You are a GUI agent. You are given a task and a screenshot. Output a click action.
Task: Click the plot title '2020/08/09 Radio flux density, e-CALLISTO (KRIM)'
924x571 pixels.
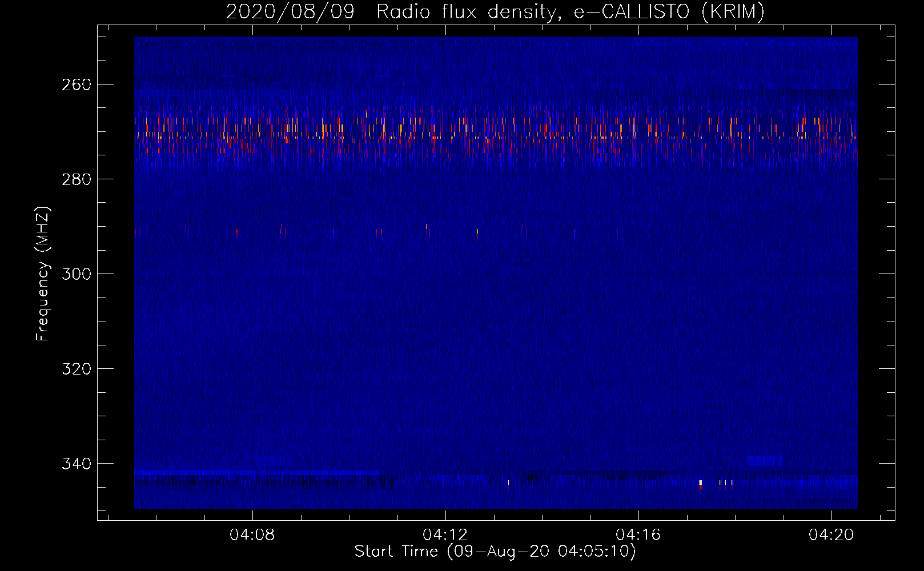[x=495, y=11]
